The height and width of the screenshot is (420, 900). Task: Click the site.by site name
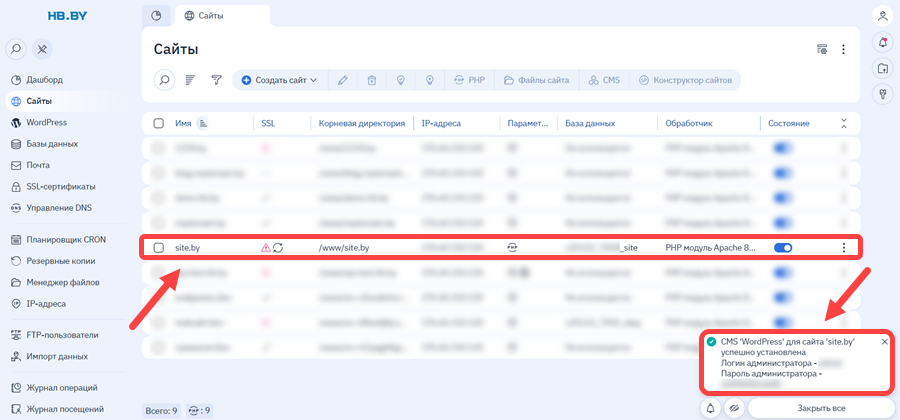tap(187, 248)
